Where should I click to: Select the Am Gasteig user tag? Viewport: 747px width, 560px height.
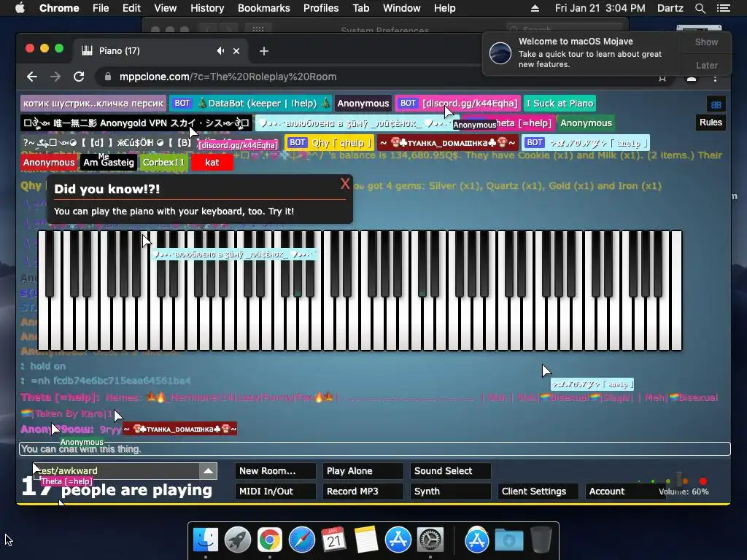[109, 163]
